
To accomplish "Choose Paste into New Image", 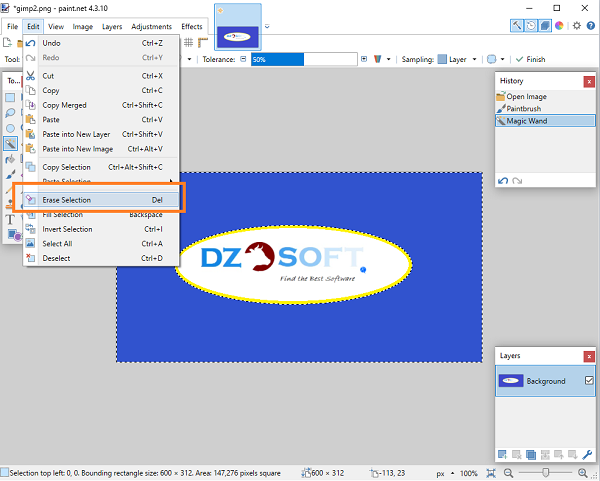I will click(x=101, y=149).
